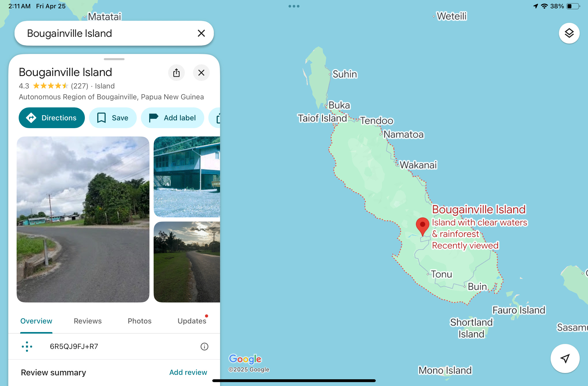
Task: Switch to the Photos tab
Action: coord(140,321)
